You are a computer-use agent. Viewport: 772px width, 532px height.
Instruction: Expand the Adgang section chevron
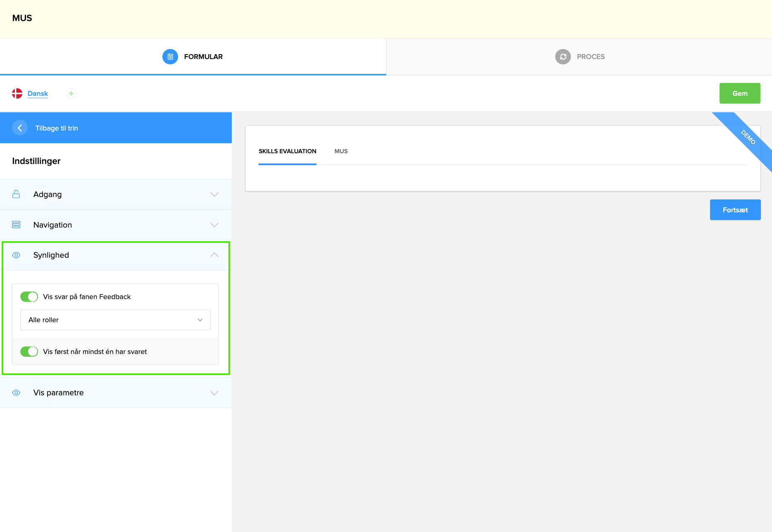tap(214, 194)
